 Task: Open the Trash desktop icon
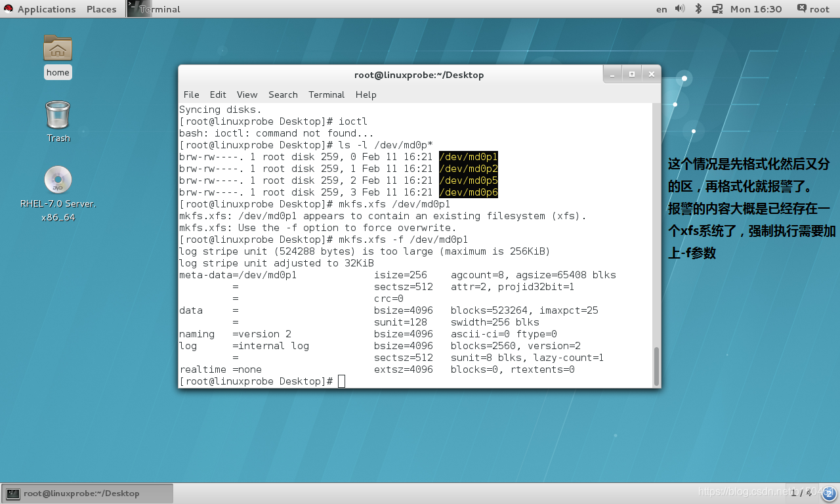pyautogui.click(x=58, y=115)
